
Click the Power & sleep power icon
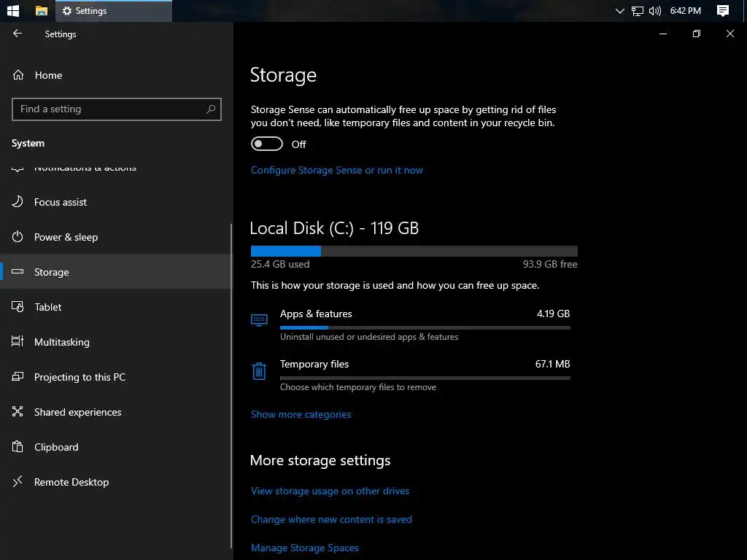[x=18, y=237]
